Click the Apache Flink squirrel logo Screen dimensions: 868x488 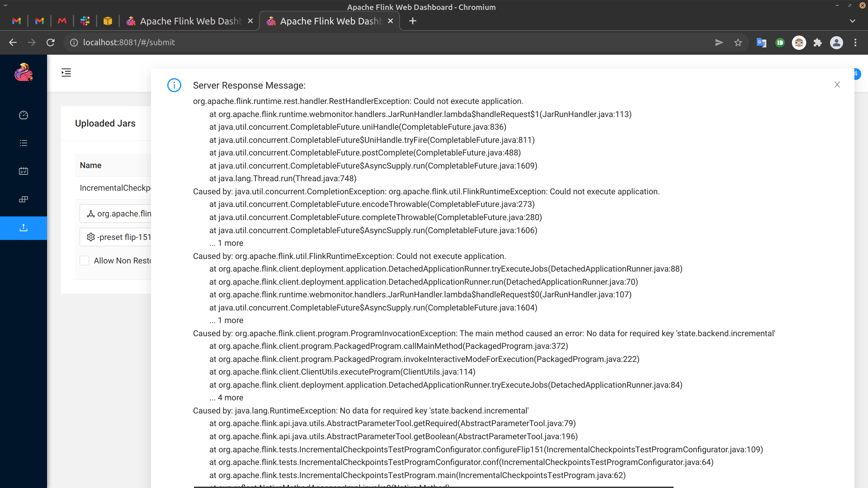pos(23,72)
